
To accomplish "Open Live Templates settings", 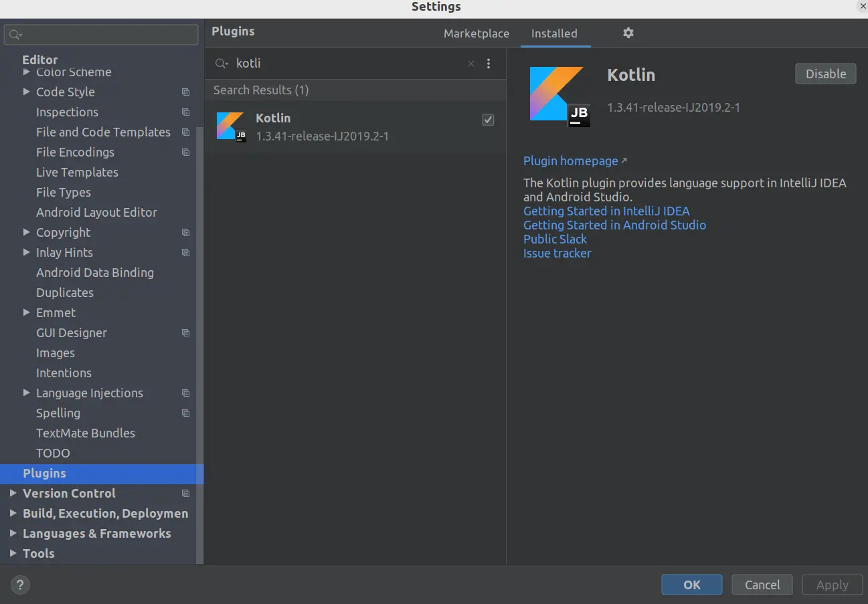I will click(77, 173).
